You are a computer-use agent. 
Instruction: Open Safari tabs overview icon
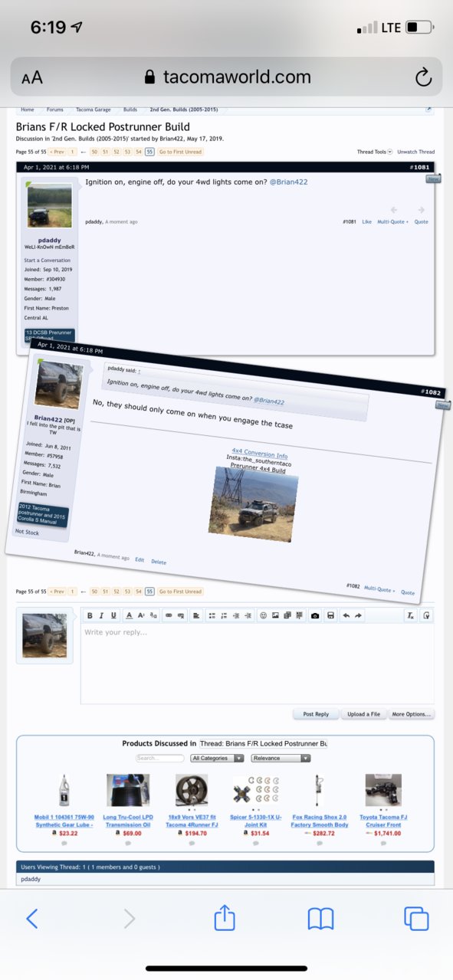pos(415,919)
